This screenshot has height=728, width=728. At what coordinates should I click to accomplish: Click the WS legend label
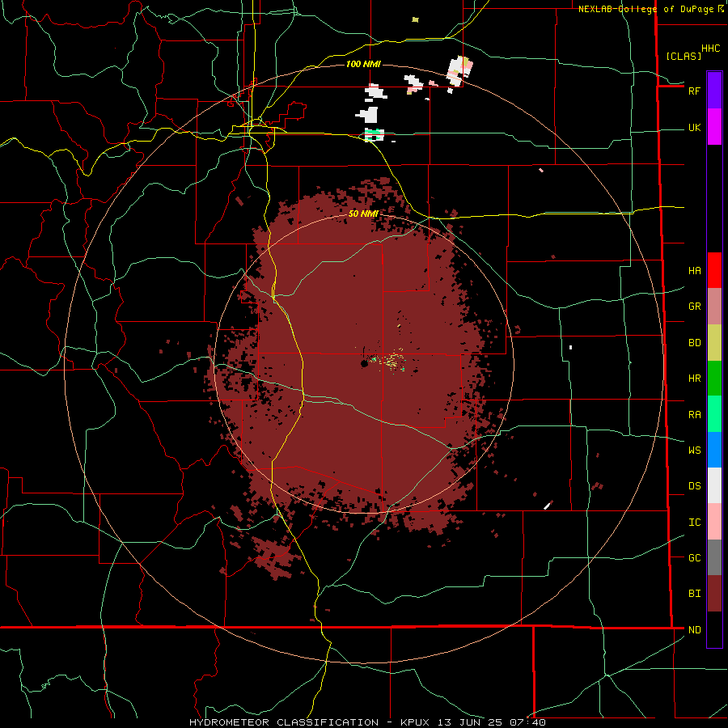click(694, 450)
